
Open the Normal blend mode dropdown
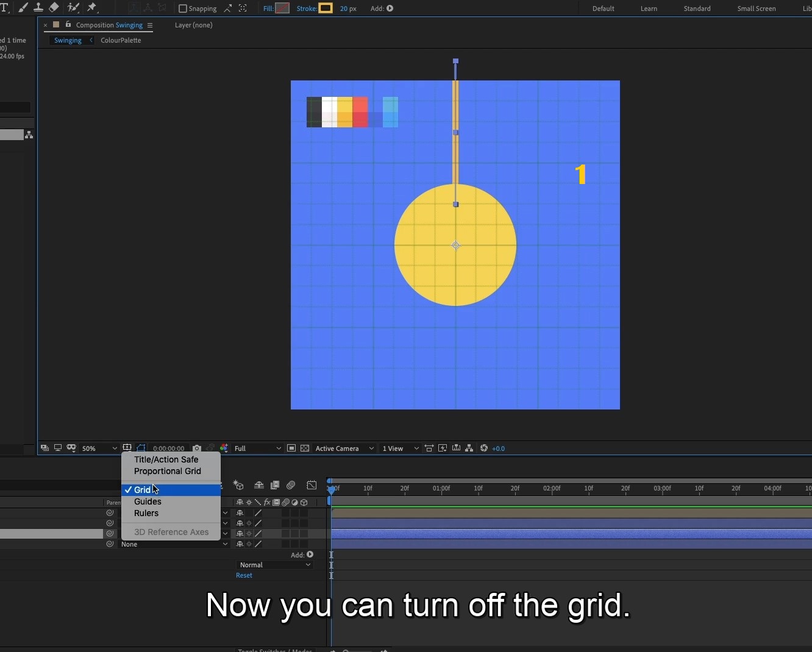coord(274,565)
